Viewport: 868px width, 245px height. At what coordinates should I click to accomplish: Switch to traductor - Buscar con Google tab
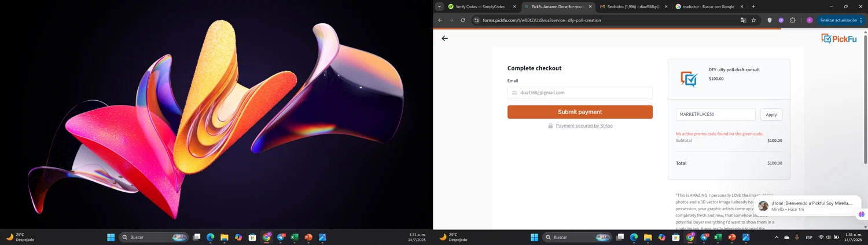[x=708, y=7]
